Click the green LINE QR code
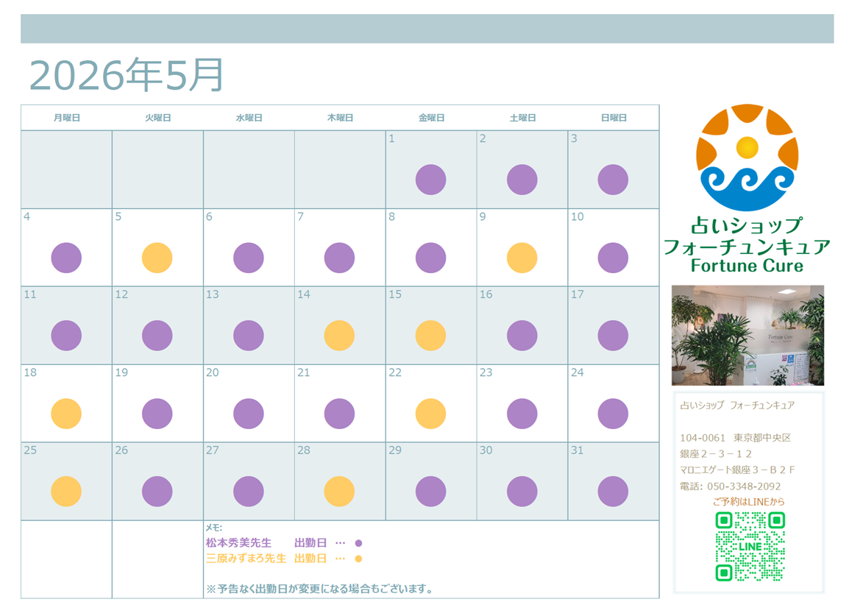The image size is (849, 616). tap(750, 546)
